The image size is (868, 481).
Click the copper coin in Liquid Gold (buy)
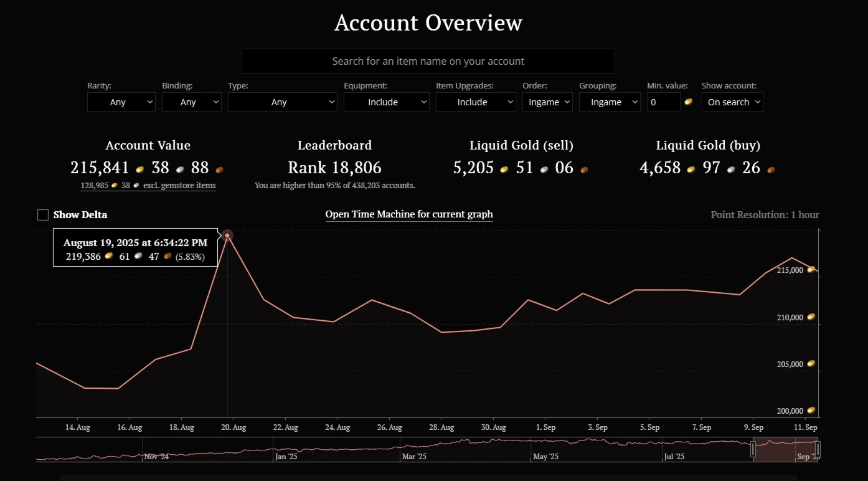coord(771,169)
